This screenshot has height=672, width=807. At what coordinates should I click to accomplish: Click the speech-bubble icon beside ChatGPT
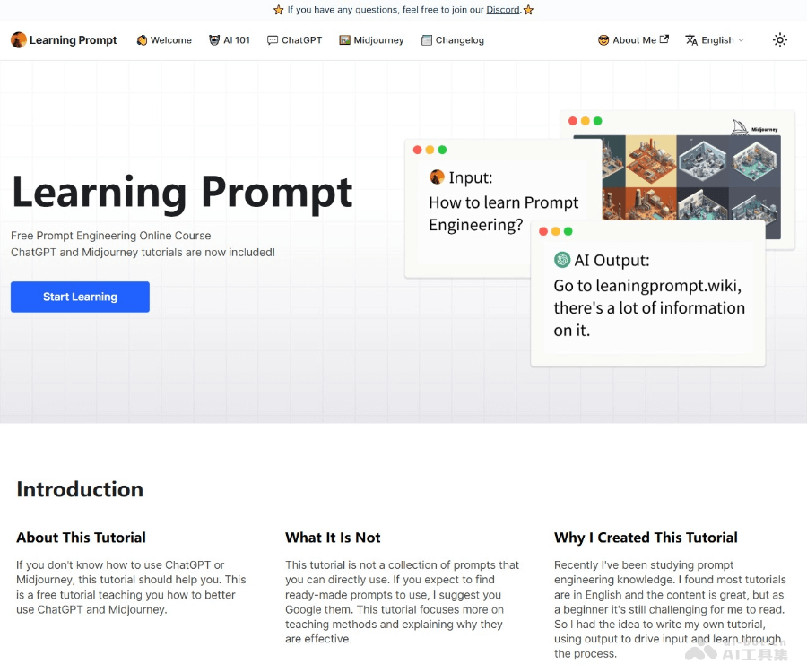(x=271, y=39)
